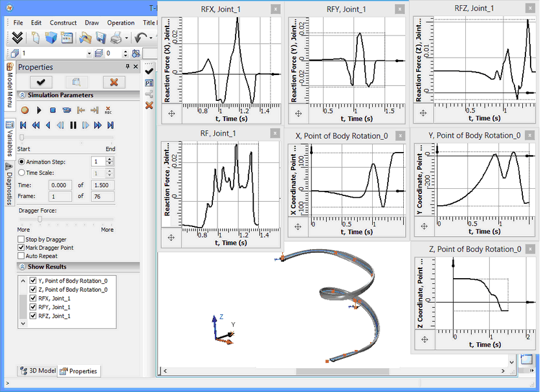Switch to the 3D Model tab
Screen dimensions: 541x392
(38, 371)
